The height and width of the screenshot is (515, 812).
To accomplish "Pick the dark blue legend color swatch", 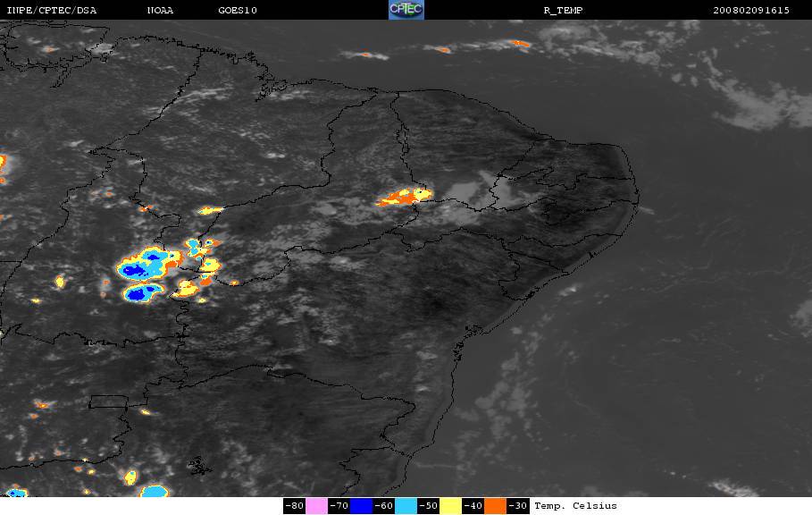I will [362, 506].
